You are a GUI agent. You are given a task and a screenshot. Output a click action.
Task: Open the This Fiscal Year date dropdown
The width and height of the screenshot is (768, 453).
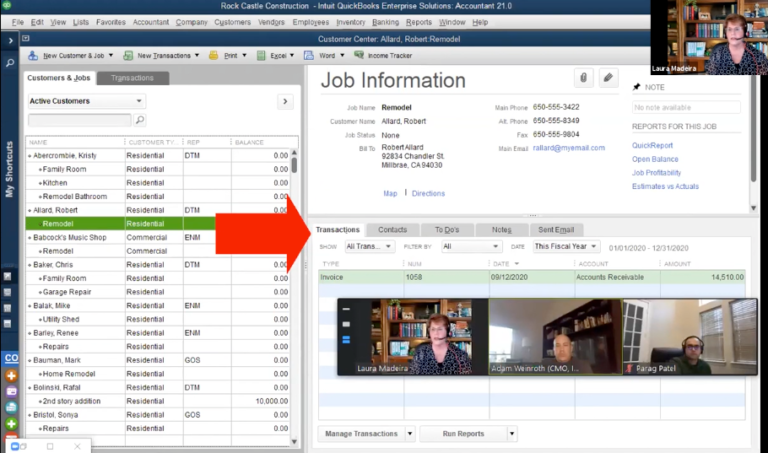tap(566, 246)
